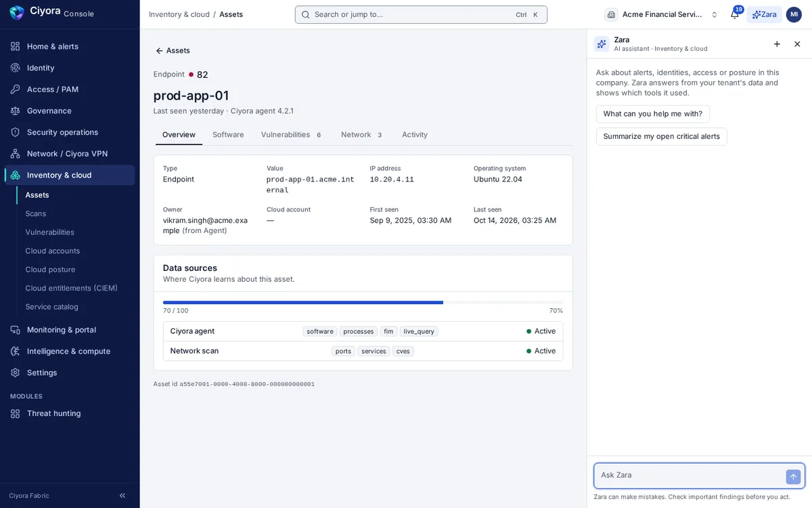Click owner vikram.singh@acme.example
Image resolution: width=812 pixels, height=508 pixels.
[205, 226]
